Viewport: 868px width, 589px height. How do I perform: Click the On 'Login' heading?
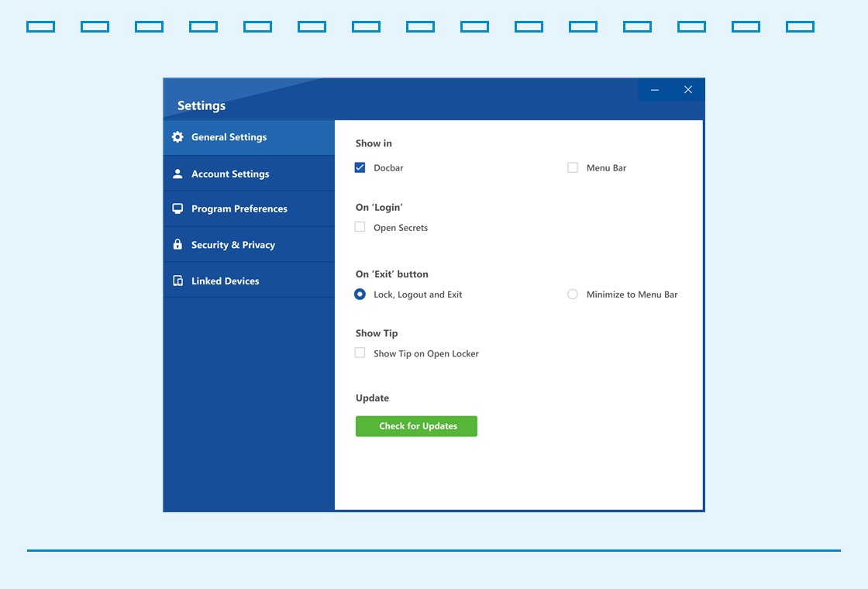click(x=379, y=207)
